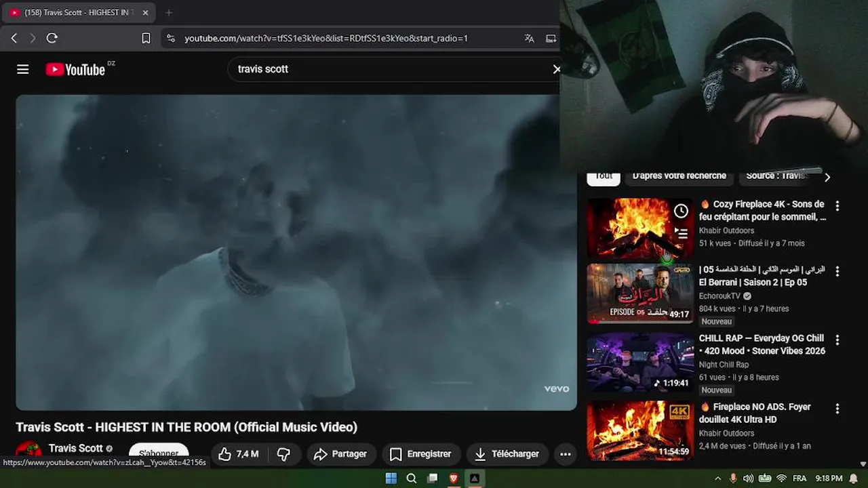The width and height of the screenshot is (868, 488).
Task: Open the Travis Scott channel name link
Action: [x=76, y=448]
